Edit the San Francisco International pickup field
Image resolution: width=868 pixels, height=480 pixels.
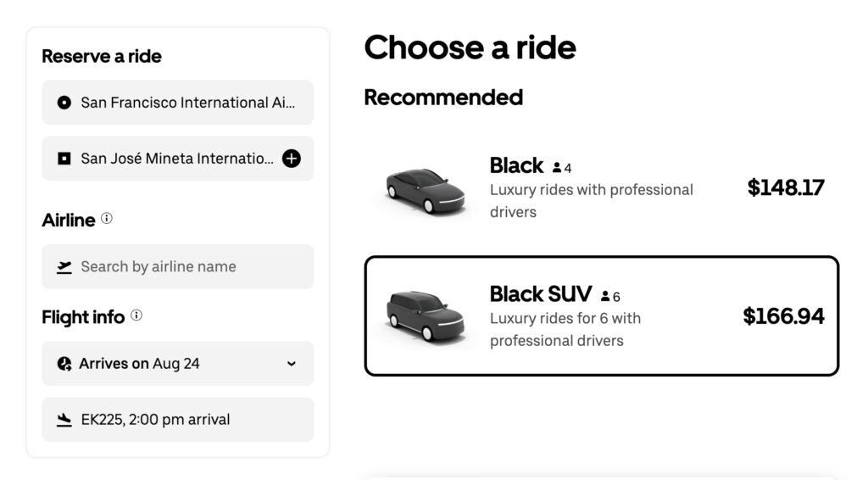[x=187, y=103]
